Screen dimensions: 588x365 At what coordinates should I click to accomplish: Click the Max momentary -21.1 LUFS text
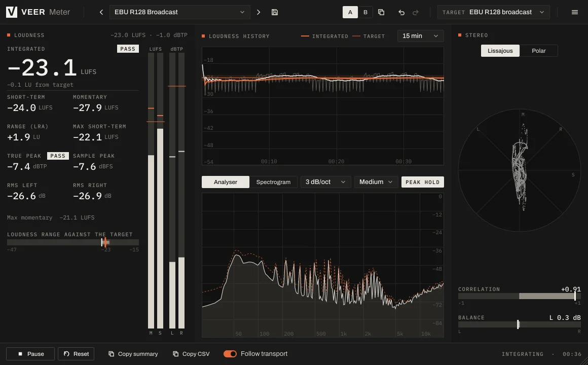51,217
